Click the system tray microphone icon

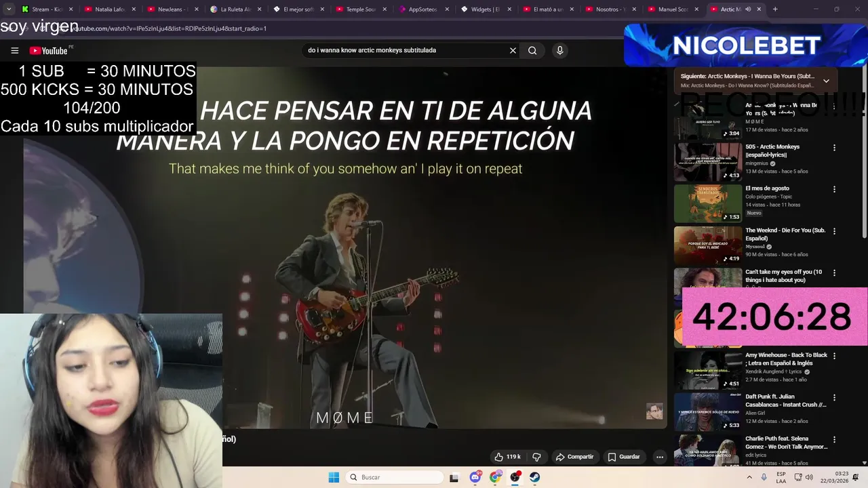point(764,477)
